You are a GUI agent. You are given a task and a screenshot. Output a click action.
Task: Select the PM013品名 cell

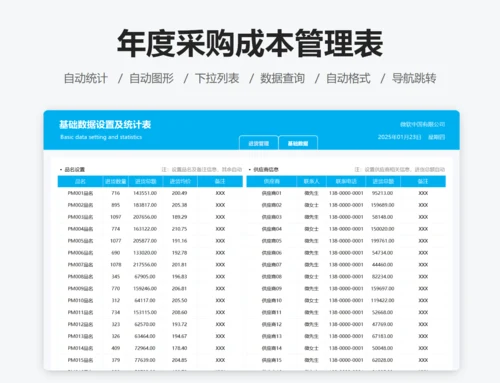(80, 336)
